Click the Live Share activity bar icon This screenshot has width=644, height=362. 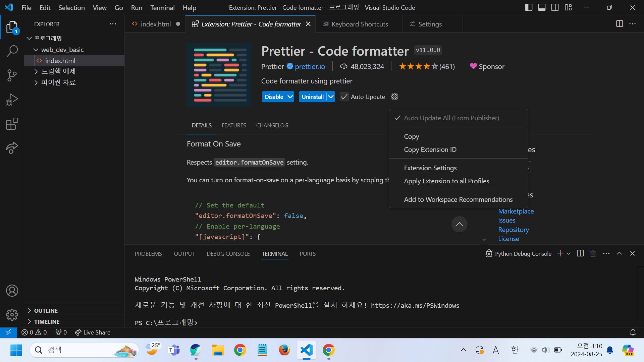pyautogui.click(x=12, y=148)
